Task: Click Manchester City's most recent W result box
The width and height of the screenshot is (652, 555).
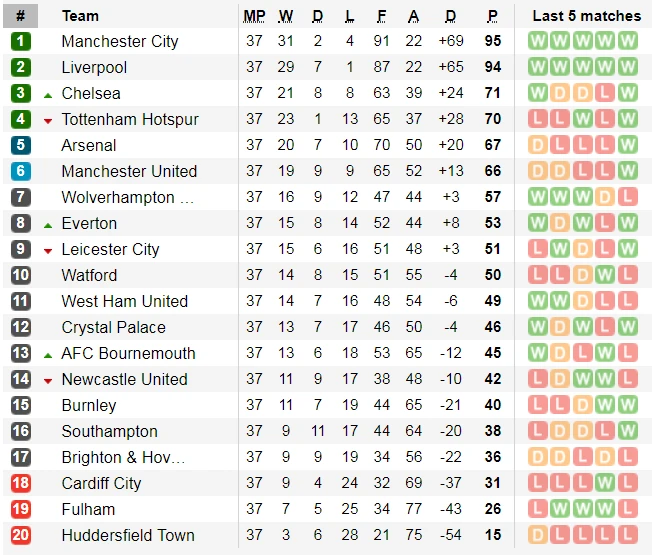Action: (627, 41)
